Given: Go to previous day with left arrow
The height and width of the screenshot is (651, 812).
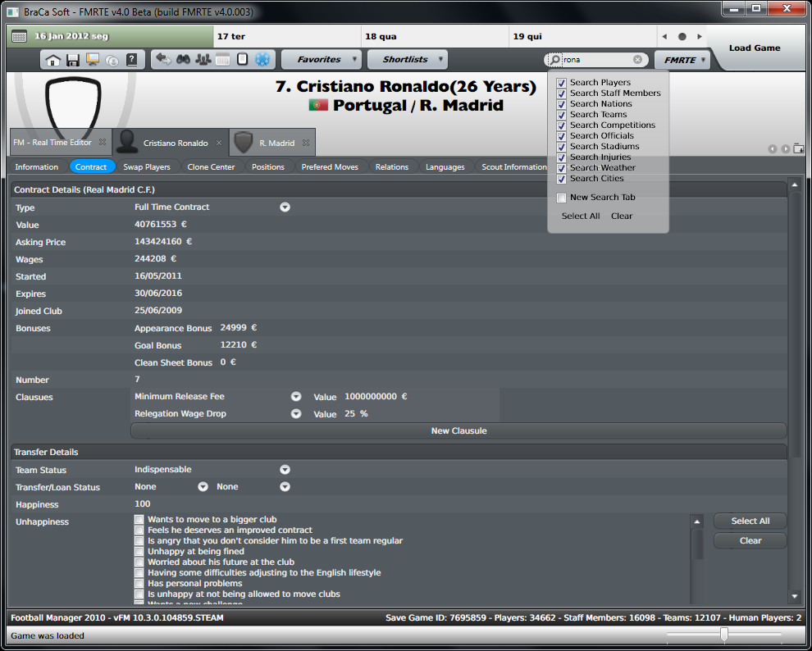Looking at the screenshot, I should (664, 37).
